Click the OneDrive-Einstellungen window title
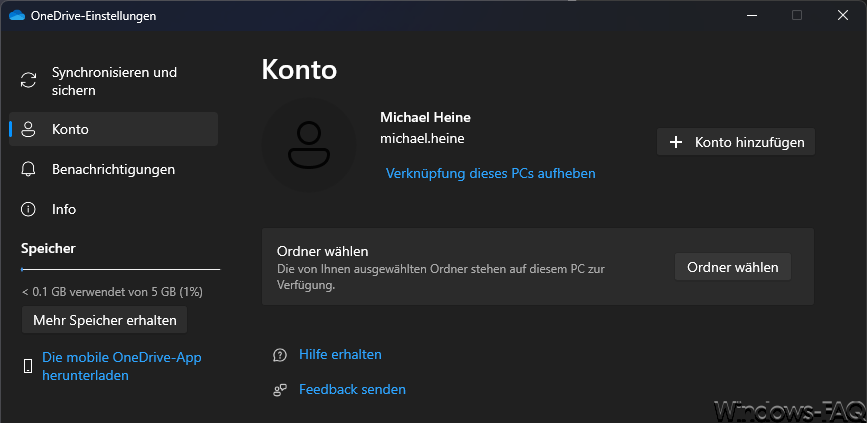Viewport: 867px width, 423px height. coord(93,16)
